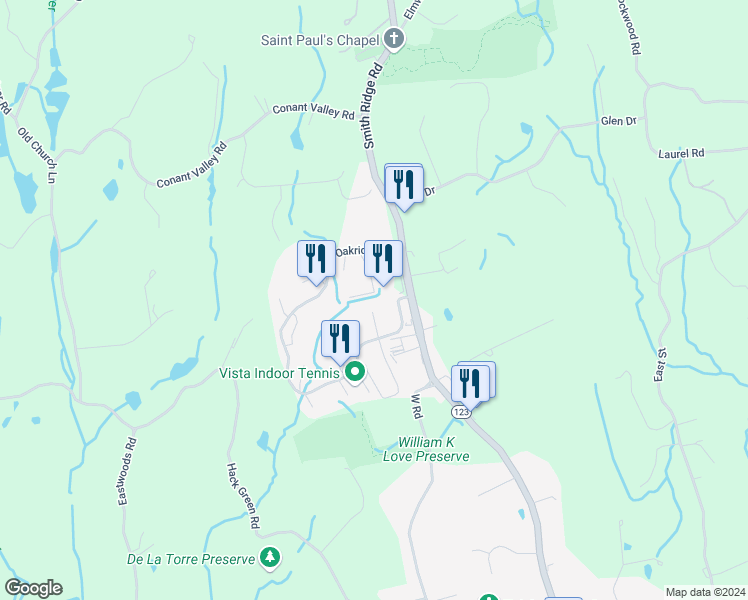748x600 pixels.
Task: Open the Google logo link
Action: (x=33, y=588)
